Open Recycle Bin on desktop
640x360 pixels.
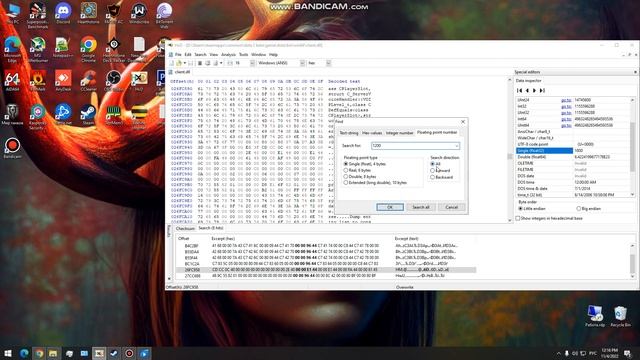(620, 316)
